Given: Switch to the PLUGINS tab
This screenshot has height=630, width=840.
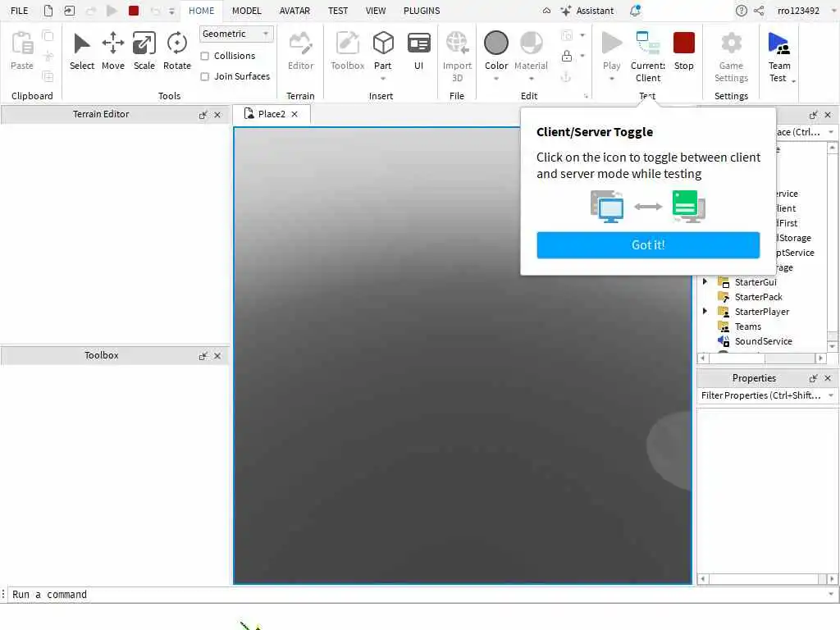Looking at the screenshot, I should (x=422, y=11).
